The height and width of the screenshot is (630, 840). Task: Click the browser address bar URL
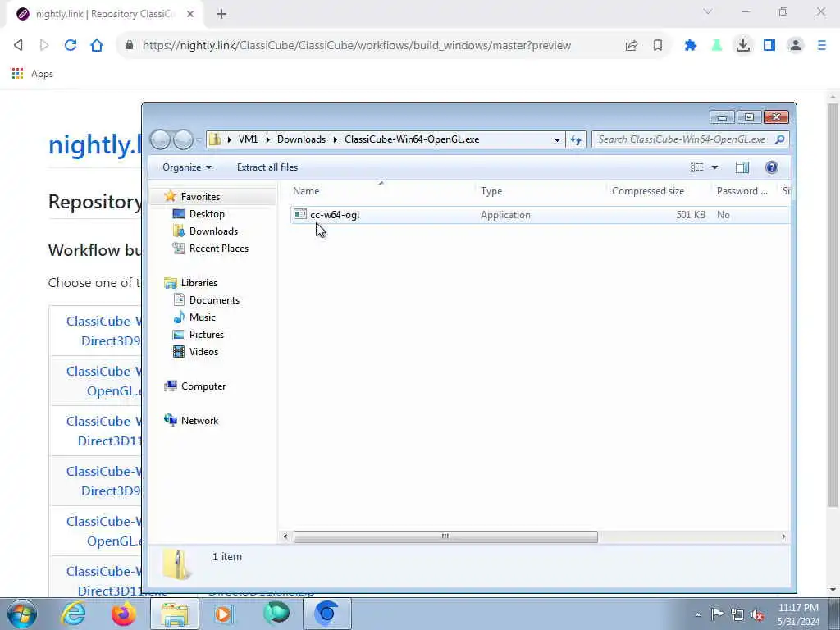pos(356,46)
